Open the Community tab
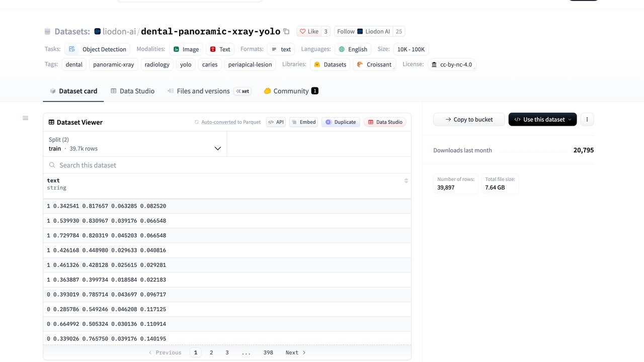Screen dimensions: 644x362 point(291,91)
